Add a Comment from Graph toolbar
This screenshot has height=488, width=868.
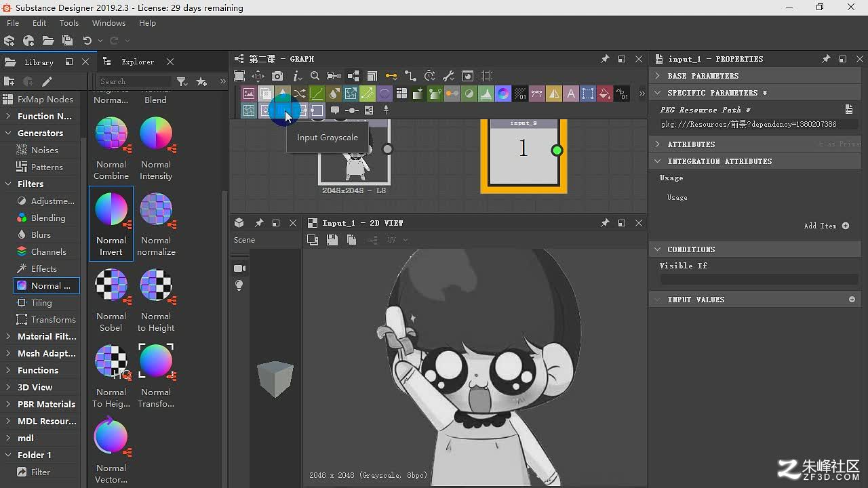(x=335, y=110)
